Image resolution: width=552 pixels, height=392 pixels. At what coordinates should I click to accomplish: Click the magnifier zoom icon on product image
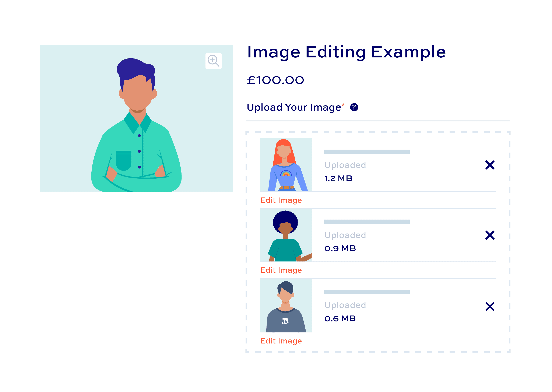pyautogui.click(x=213, y=61)
